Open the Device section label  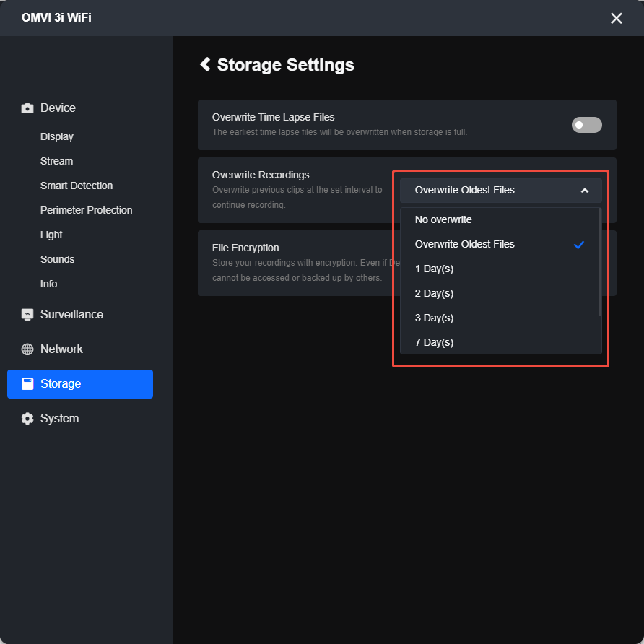point(58,108)
